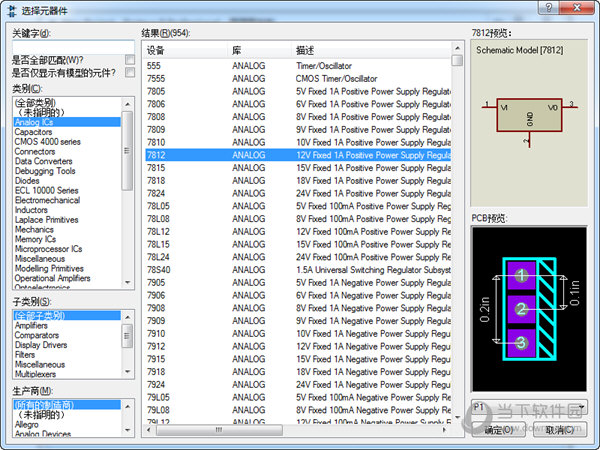
Task: Select the 79L05 device row
Action: click(298, 397)
